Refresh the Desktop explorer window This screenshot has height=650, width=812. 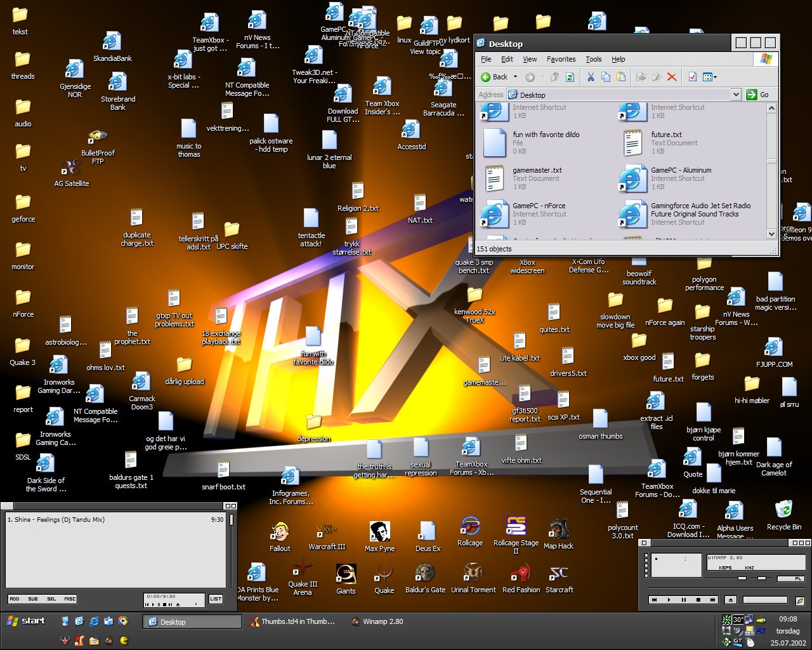570,77
